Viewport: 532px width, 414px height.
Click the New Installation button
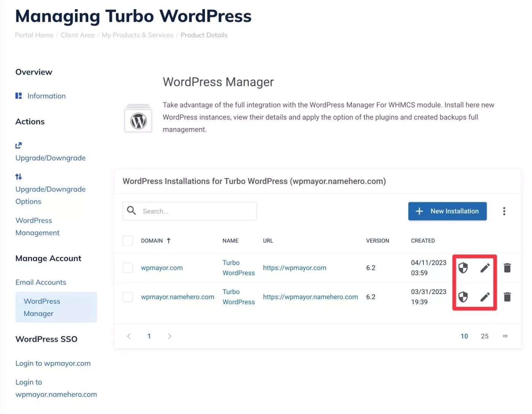[447, 211]
